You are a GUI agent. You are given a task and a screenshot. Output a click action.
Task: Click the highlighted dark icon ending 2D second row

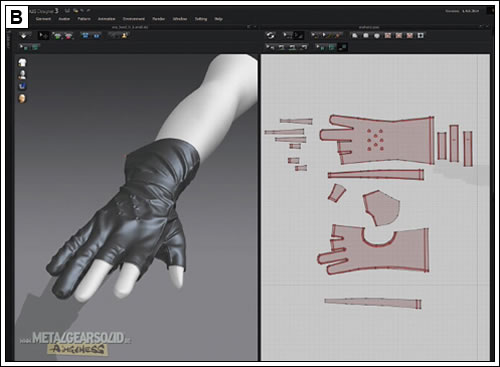[343, 47]
